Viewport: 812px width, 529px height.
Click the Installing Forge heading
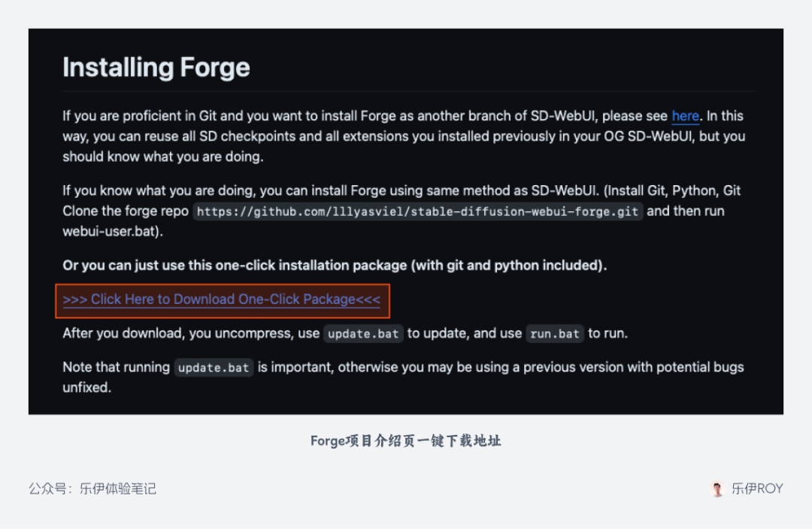pyautogui.click(x=156, y=68)
